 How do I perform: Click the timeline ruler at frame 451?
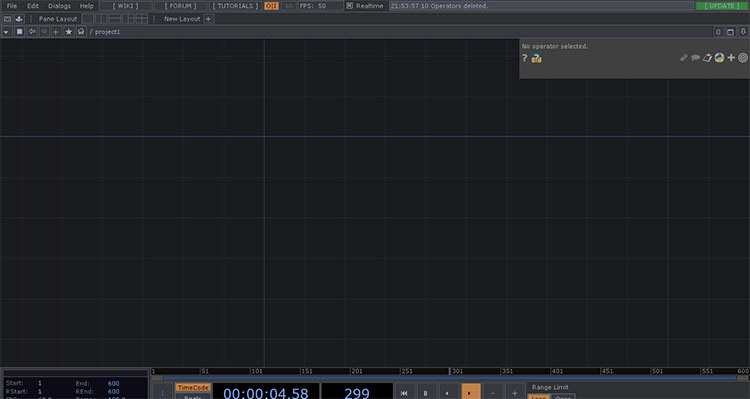pyautogui.click(x=607, y=371)
